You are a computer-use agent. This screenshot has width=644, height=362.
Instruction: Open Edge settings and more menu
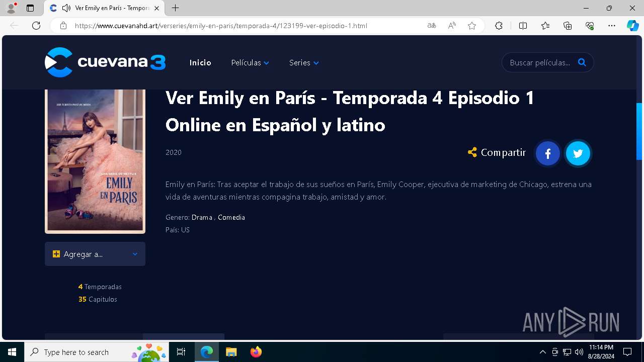[612, 26]
